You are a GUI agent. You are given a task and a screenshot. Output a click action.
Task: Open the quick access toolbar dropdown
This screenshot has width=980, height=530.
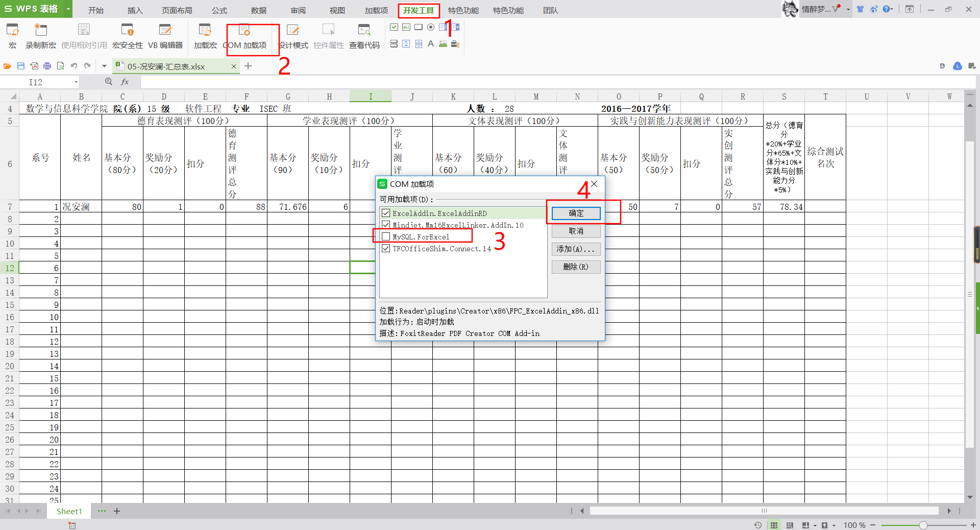tap(104, 66)
